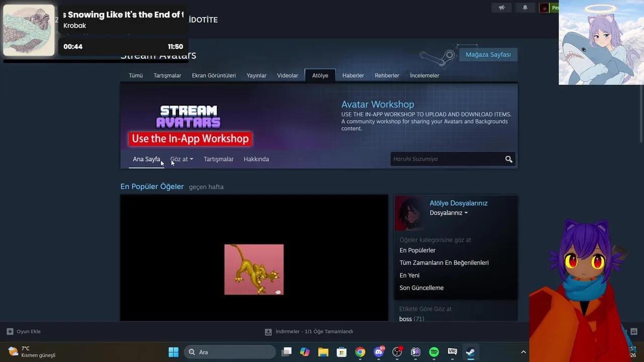Switch to Ekran Görüntüleri tab
Screen dimensions: 644x362
click(x=214, y=75)
